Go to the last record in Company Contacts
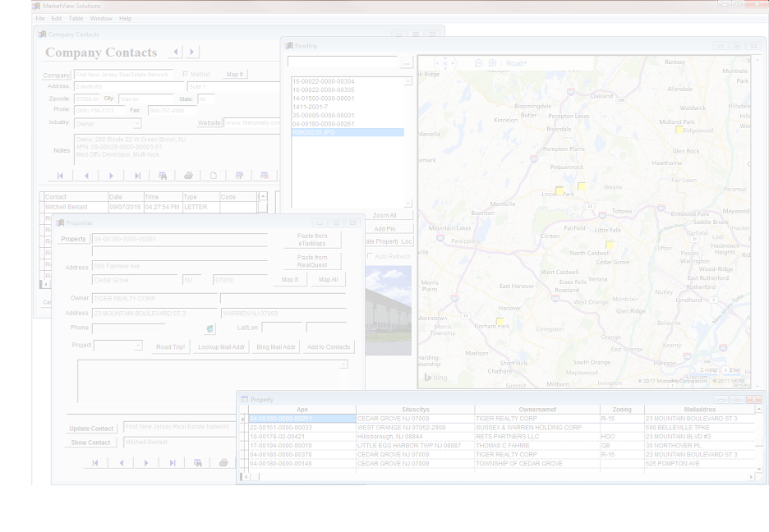 coord(137,176)
